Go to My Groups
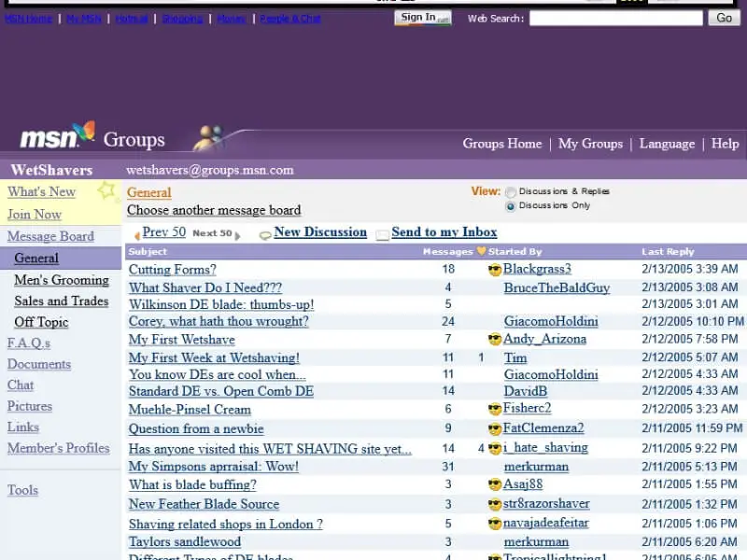747x560 pixels. (x=590, y=144)
